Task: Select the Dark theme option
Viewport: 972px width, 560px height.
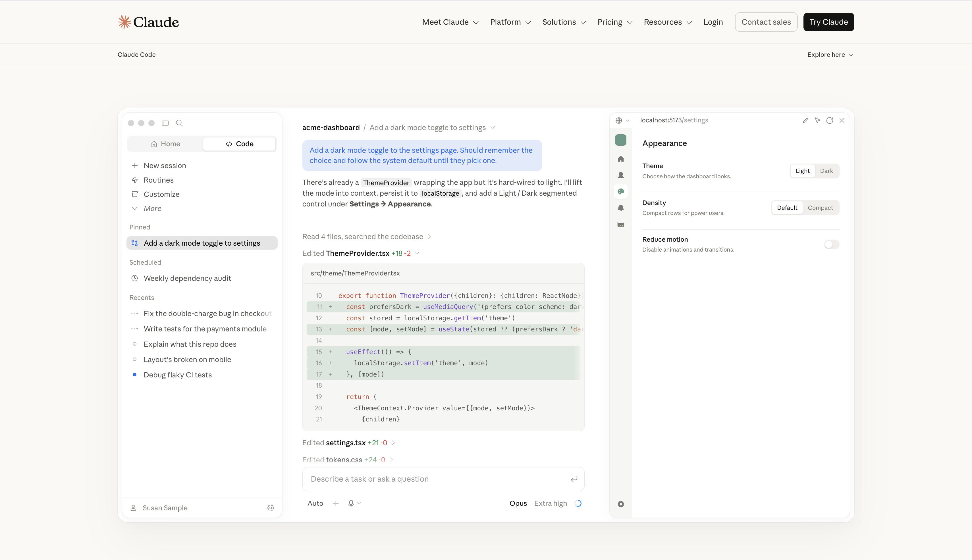Action: [x=826, y=171]
